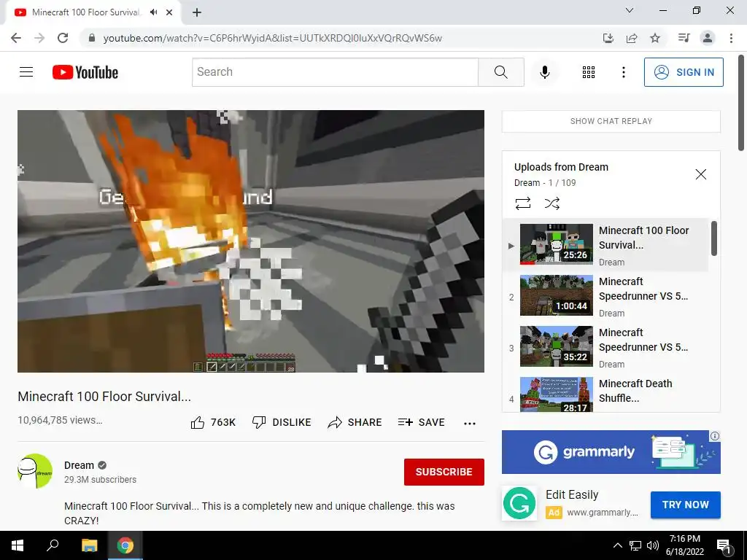Open the volume tray icon
This screenshot has height=560, width=747.
[653, 545]
